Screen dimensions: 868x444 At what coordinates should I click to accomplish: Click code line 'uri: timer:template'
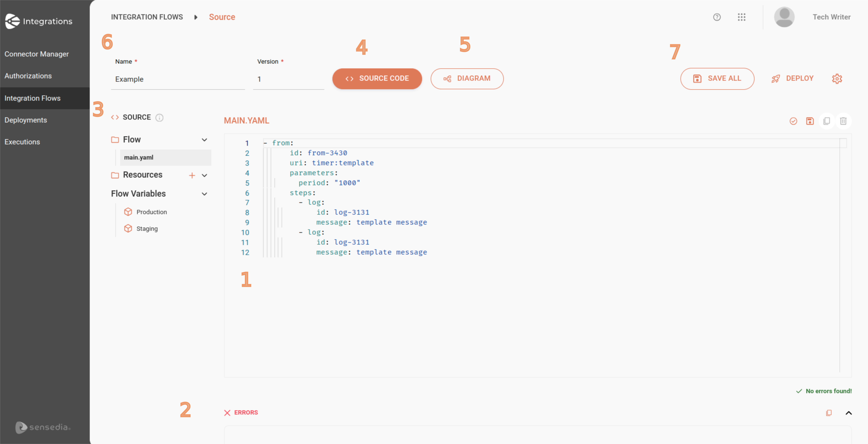pos(332,163)
